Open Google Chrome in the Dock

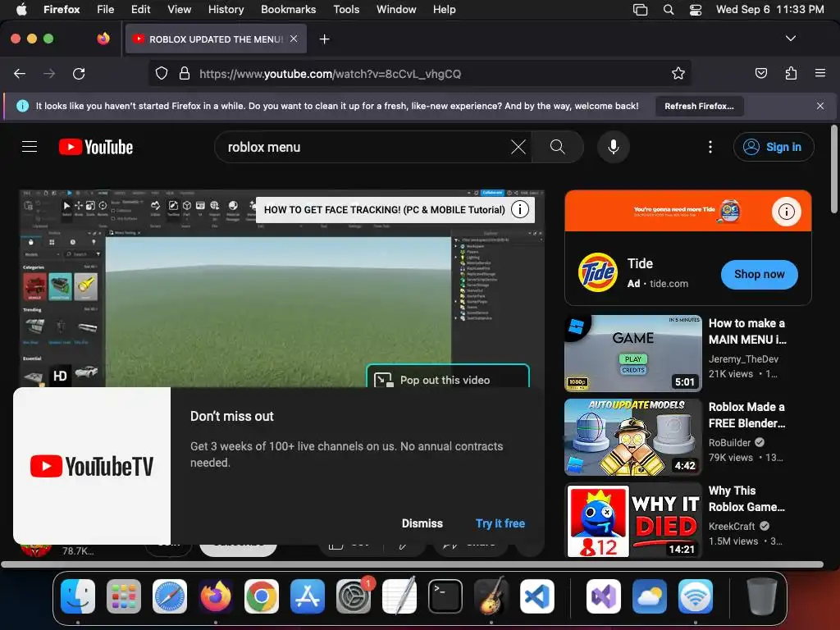[262, 596]
